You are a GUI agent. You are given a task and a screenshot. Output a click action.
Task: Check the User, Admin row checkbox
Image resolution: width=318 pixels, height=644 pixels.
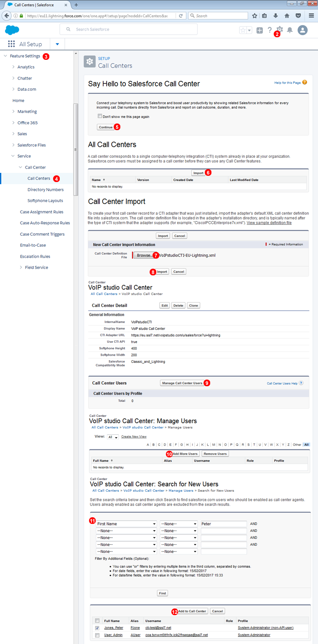97,635
